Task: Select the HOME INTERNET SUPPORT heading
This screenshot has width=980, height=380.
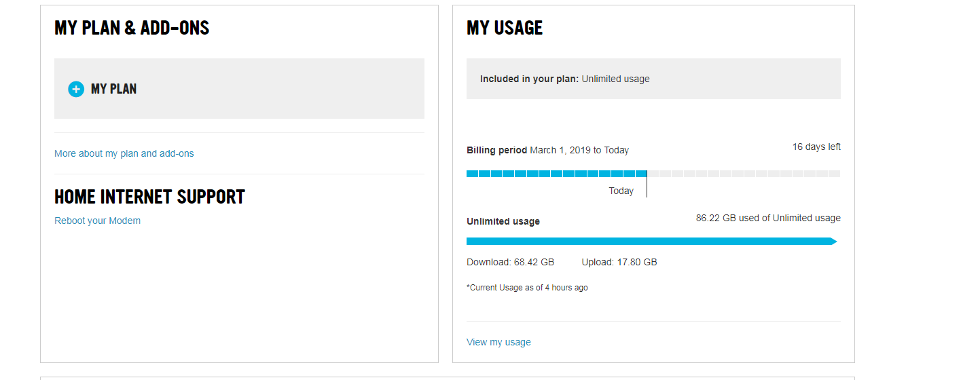Action: (x=149, y=197)
